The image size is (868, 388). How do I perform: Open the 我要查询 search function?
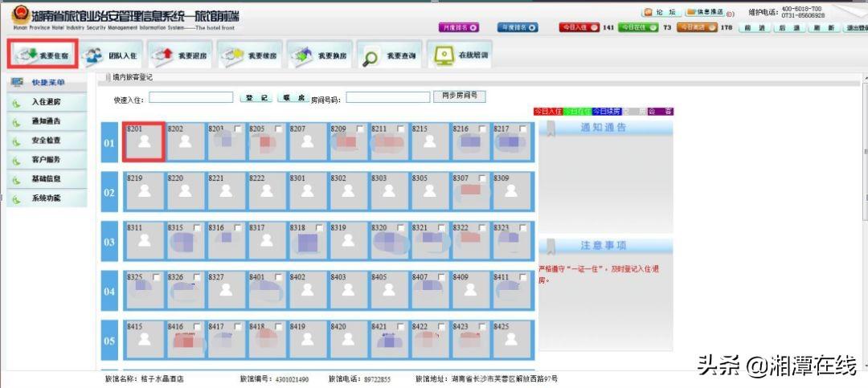pos(389,55)
